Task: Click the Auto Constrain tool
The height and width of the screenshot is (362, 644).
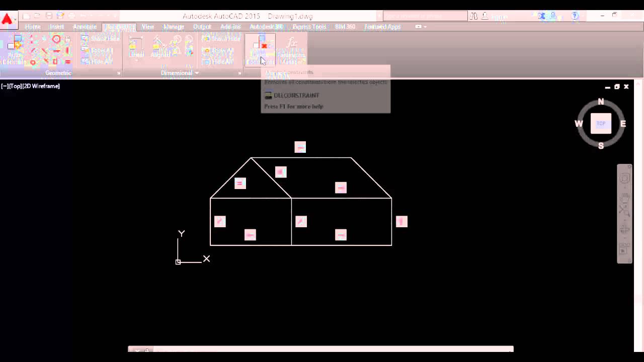Action: pyautogui.click(x=14, y=50)
